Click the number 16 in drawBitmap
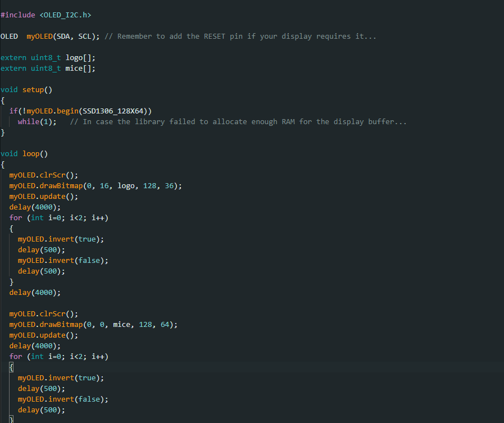Image resolution: width=504 pixels, height=423 pixels. 104,186
